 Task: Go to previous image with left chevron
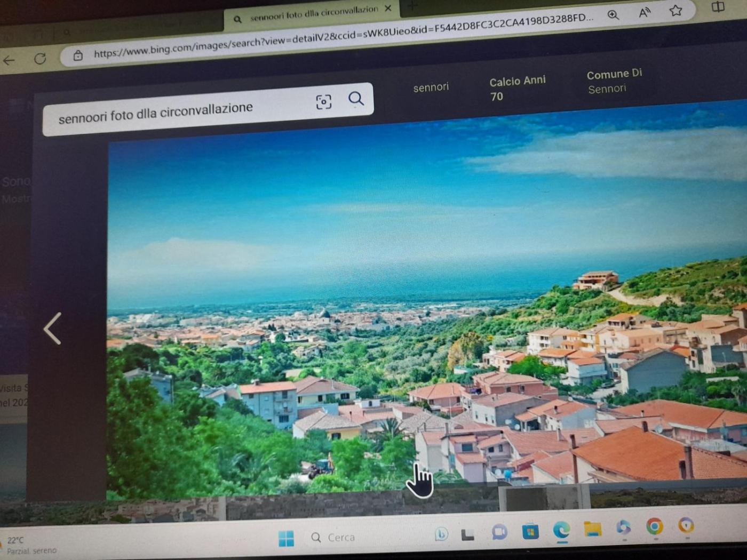pos(52,329)
